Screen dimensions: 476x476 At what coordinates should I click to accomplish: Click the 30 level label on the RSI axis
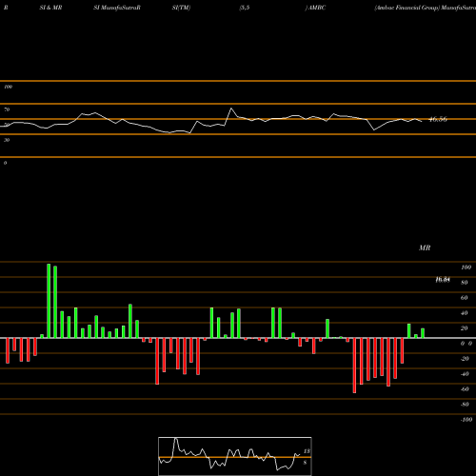[x=7, y=140]
